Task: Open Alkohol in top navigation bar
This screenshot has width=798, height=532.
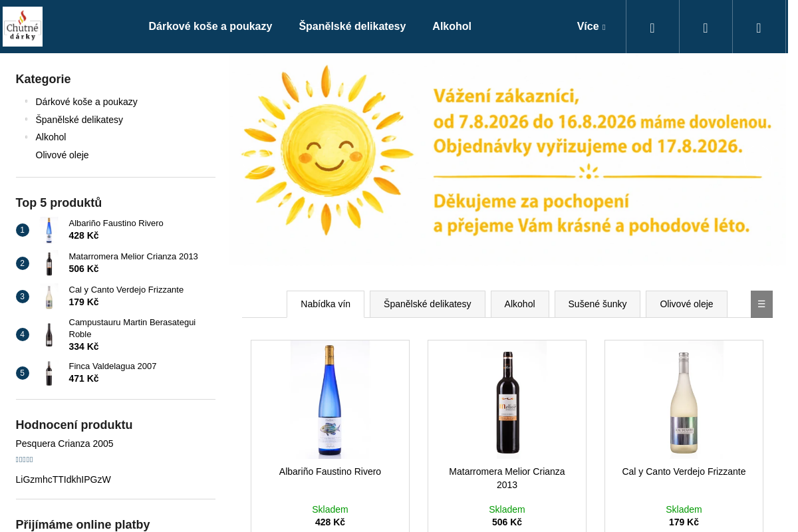Action: (x=452, y=27)
